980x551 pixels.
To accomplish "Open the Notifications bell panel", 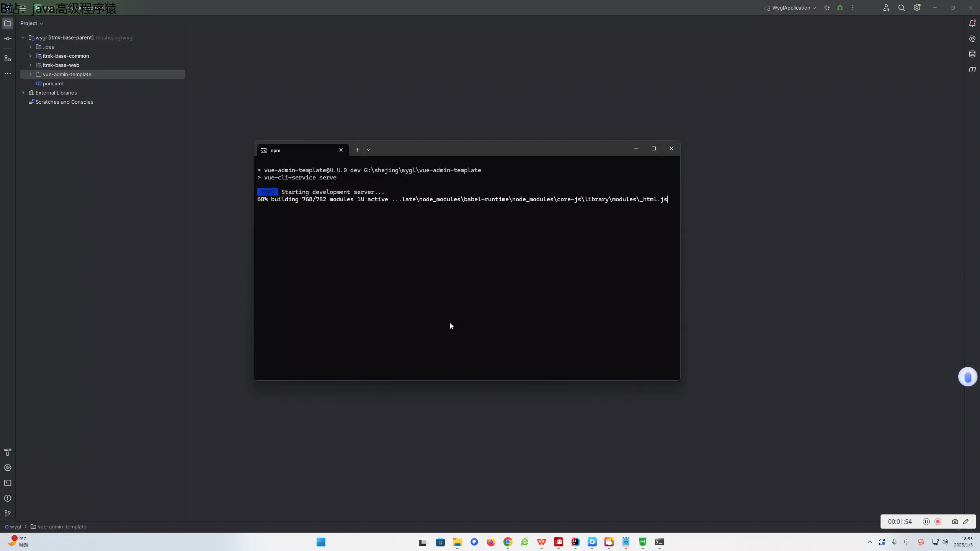I will coord(972,23).
